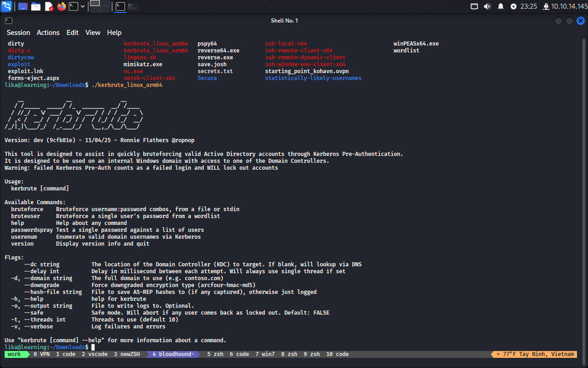
Task: Click the power manager lightning icon
Action: [514, 6]
